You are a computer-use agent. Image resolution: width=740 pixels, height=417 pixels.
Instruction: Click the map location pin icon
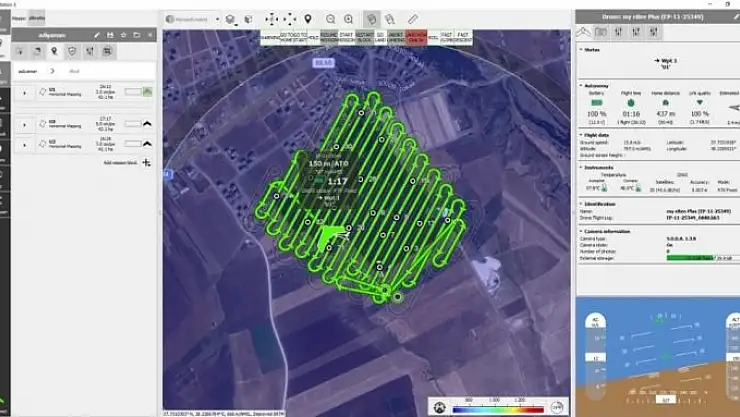[308, 19]
